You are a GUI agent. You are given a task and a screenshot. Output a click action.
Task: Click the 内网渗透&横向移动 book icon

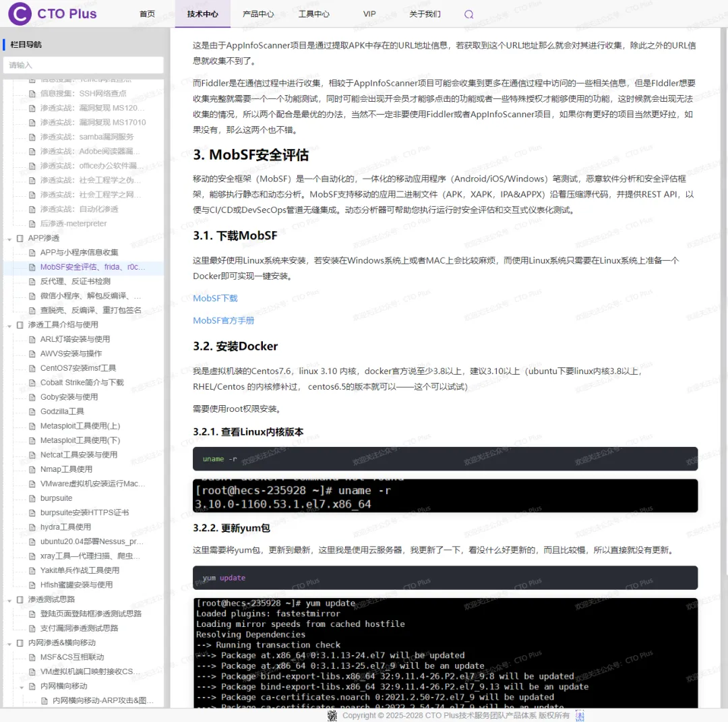(20, 643)
